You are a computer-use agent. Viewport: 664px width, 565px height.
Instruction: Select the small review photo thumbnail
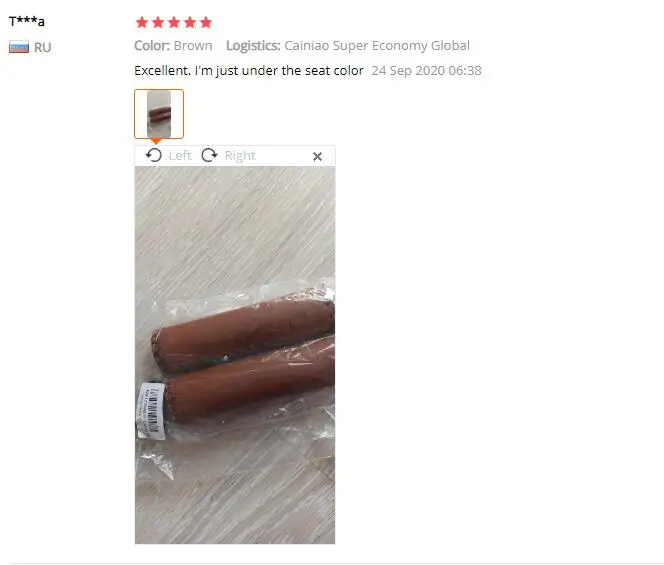(x=159, y=114)
